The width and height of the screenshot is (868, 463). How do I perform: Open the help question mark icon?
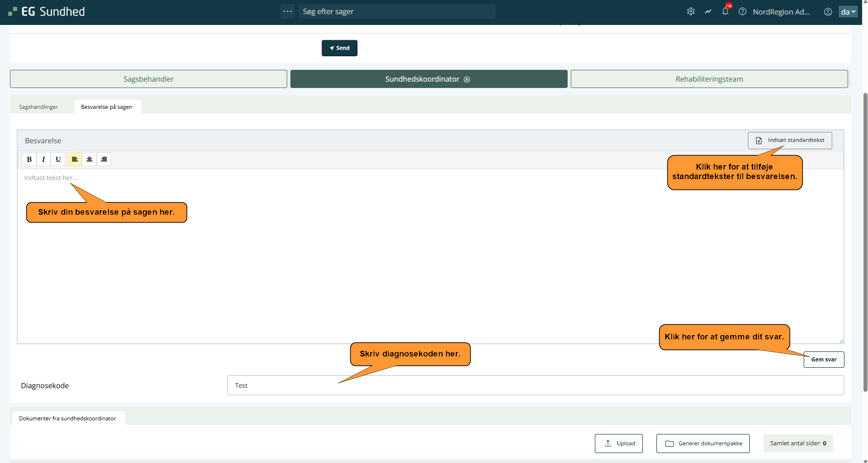tap(742, 12)
